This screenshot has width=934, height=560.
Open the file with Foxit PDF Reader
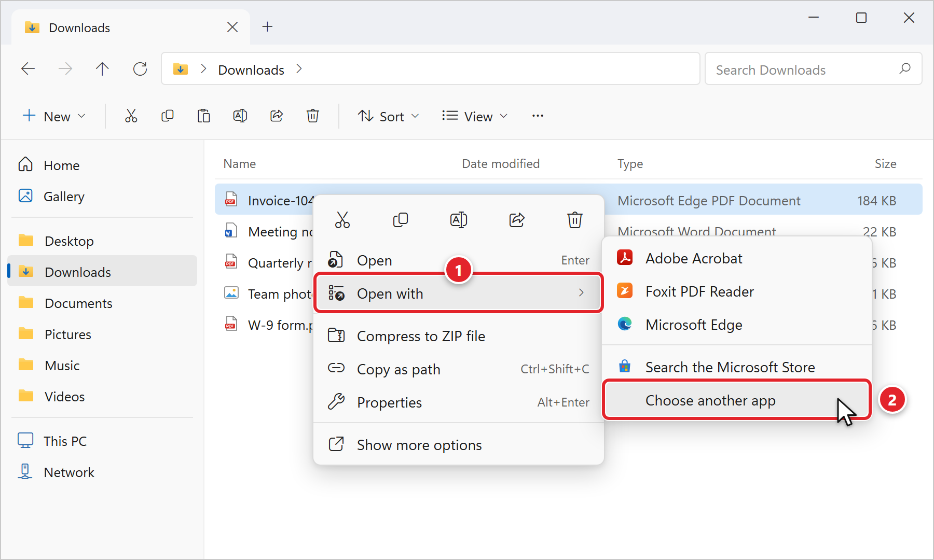pos(737,291)
